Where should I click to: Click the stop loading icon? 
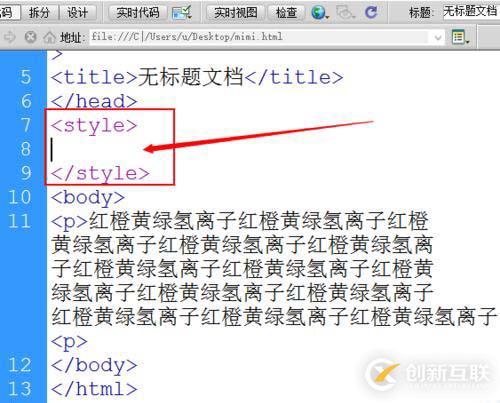[30, 37]
